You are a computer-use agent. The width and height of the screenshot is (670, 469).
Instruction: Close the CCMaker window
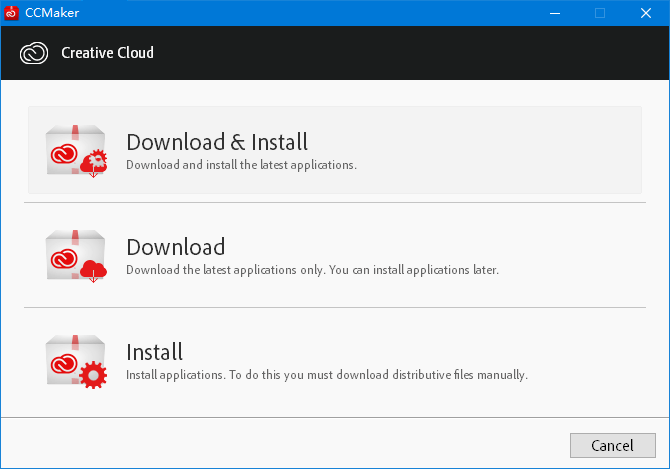646,13
